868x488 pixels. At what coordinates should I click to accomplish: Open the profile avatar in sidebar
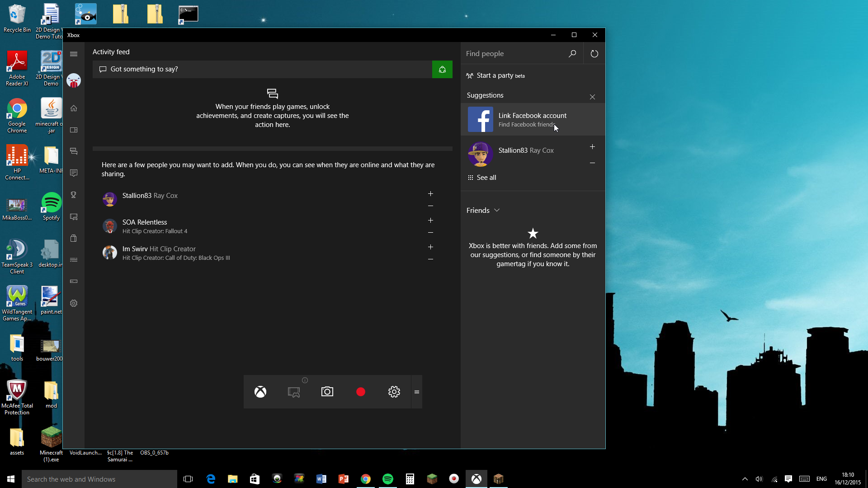click(74, 81)
